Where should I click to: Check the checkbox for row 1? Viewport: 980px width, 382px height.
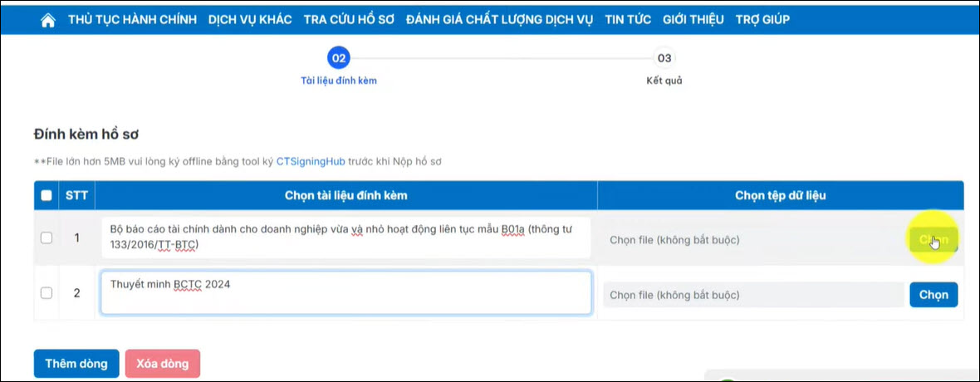click(47, 238)
